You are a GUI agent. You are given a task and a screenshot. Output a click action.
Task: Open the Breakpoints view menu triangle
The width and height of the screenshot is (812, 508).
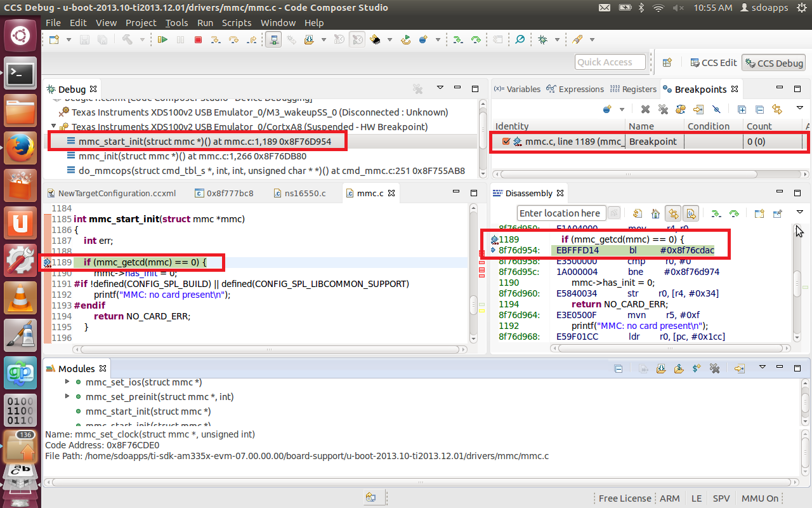coord(800,108)
